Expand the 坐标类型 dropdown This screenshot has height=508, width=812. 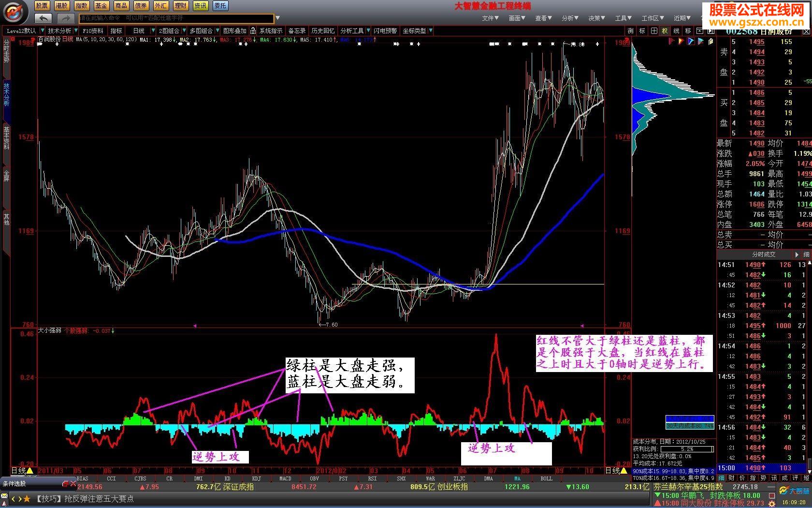tap(431, 30)
